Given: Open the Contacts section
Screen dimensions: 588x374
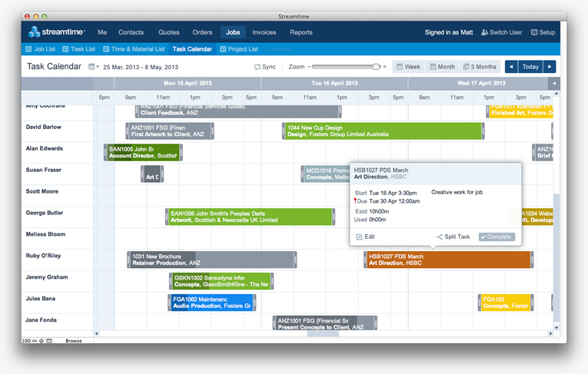Looking at the screenshot, I should tap(131, 32).
